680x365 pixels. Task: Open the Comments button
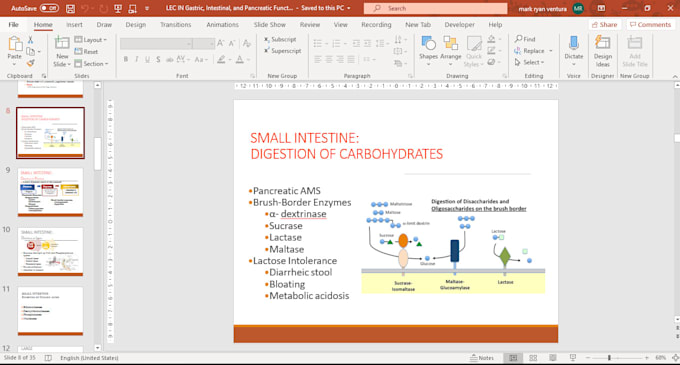pyautogui.click(x=650, y=25)
